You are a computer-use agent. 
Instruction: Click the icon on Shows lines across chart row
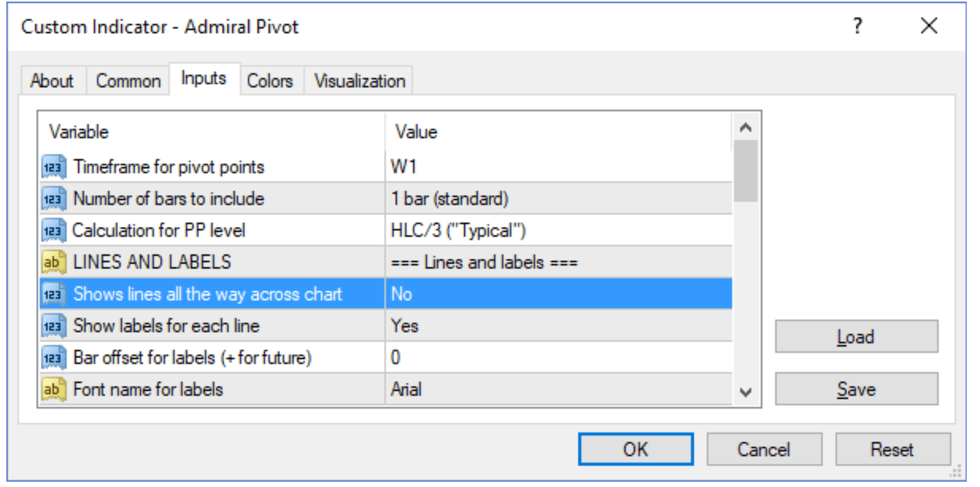(53, 294)
